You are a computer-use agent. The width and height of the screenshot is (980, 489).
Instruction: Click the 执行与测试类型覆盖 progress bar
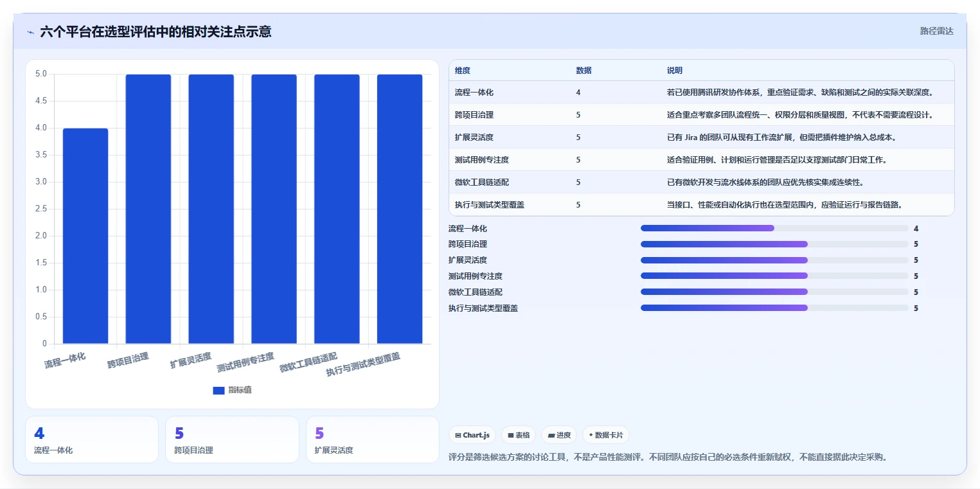click(774, 308)
